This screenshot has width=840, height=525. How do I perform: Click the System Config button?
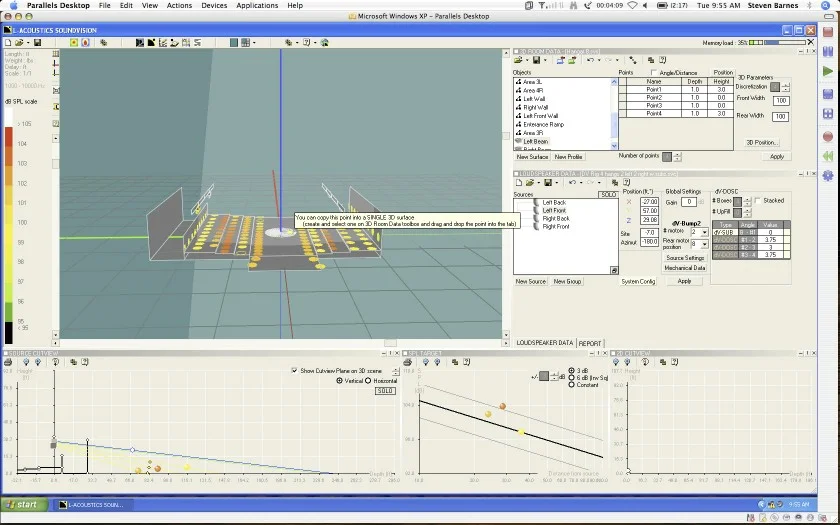pyautogui.click(x=638, y=281)
